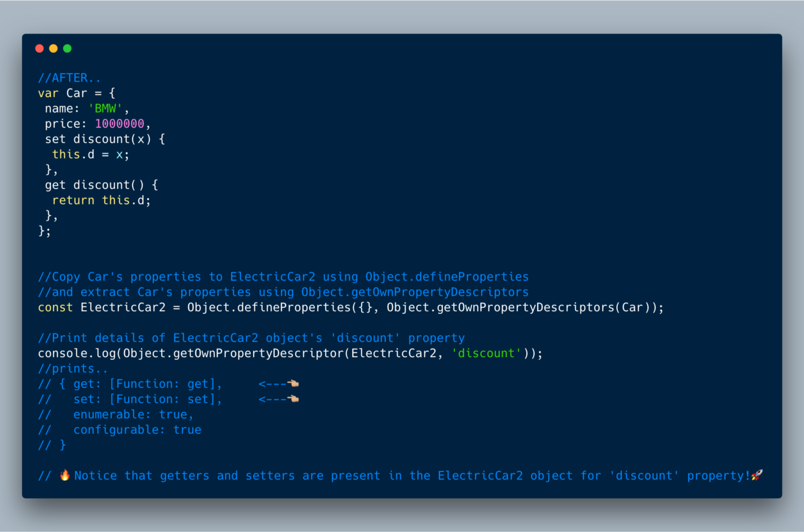This screenshot has height=532, width=804.
Task: Click the //prints.. comment line
Action: click(72, 368)
